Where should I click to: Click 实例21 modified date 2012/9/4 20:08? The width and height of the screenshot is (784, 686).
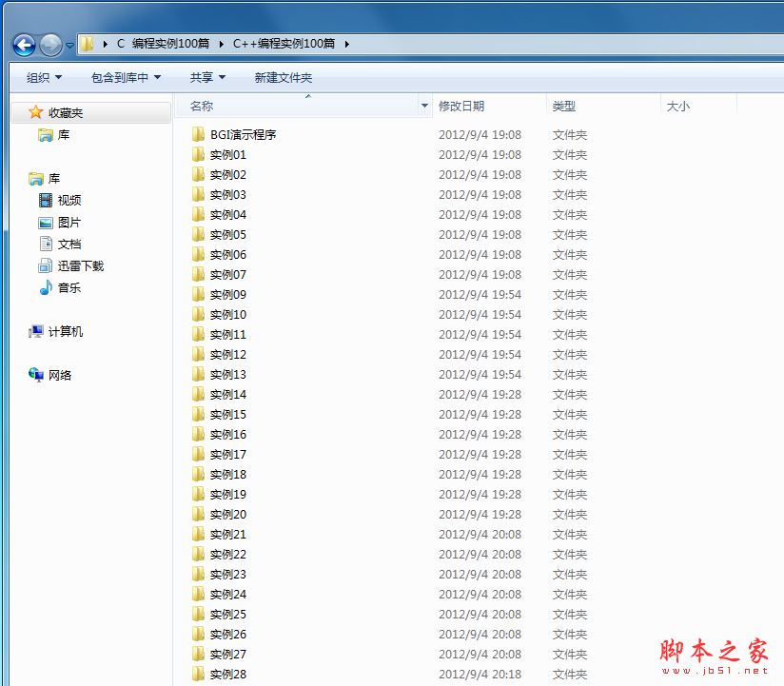[480, 535]
